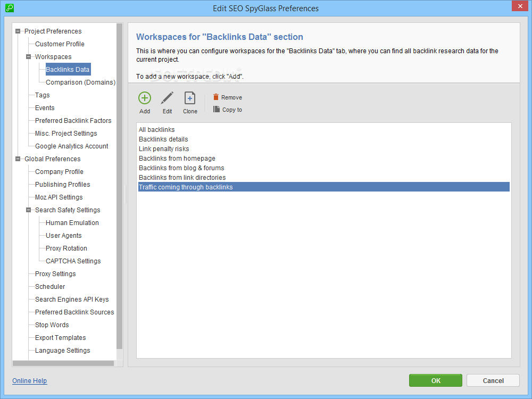
Task: Click the green OK button
Action: coord(436,381)
